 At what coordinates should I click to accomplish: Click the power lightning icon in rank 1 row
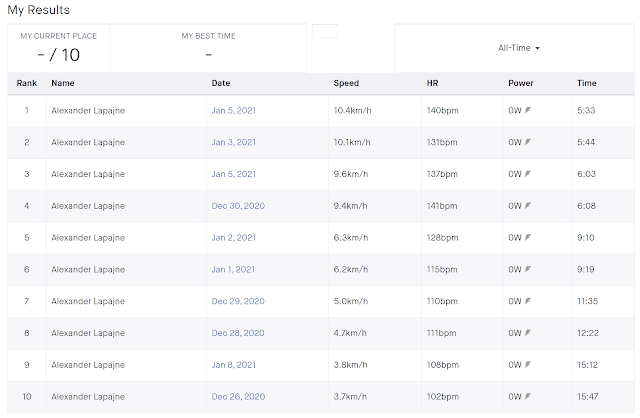click(x=528, y=110)
